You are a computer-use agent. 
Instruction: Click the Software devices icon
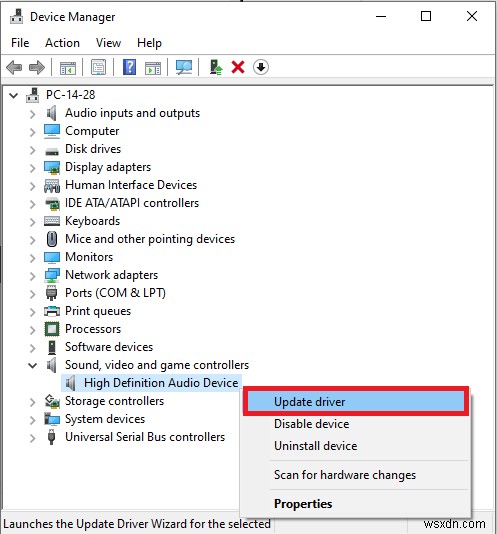click(x=52, y=347)
